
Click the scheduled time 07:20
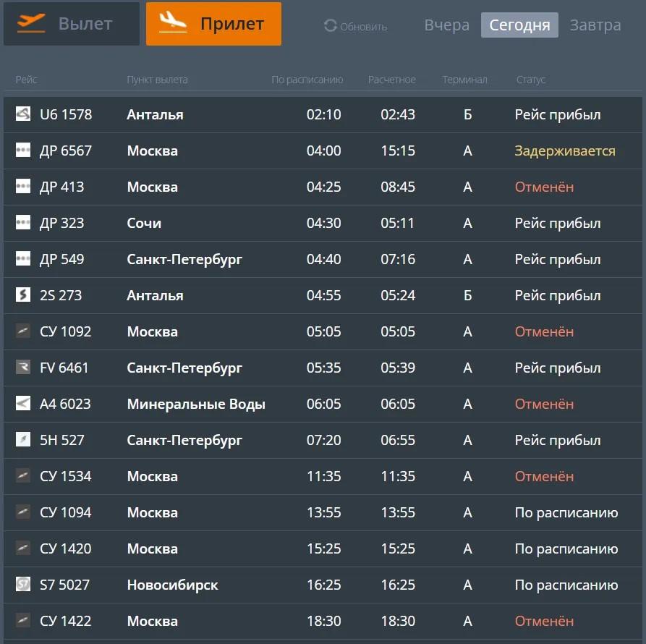[324, 440]
